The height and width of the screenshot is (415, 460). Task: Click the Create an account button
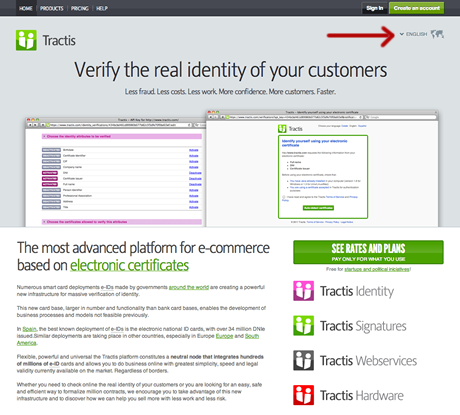417,8
